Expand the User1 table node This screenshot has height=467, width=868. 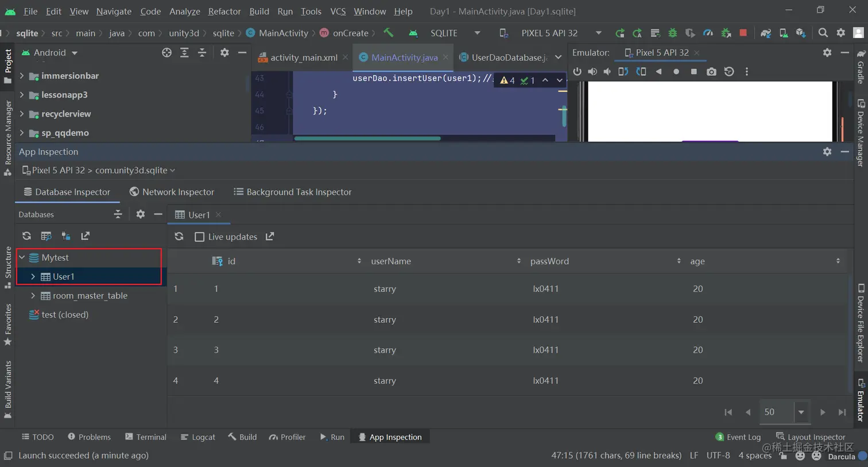click(33, 277)
